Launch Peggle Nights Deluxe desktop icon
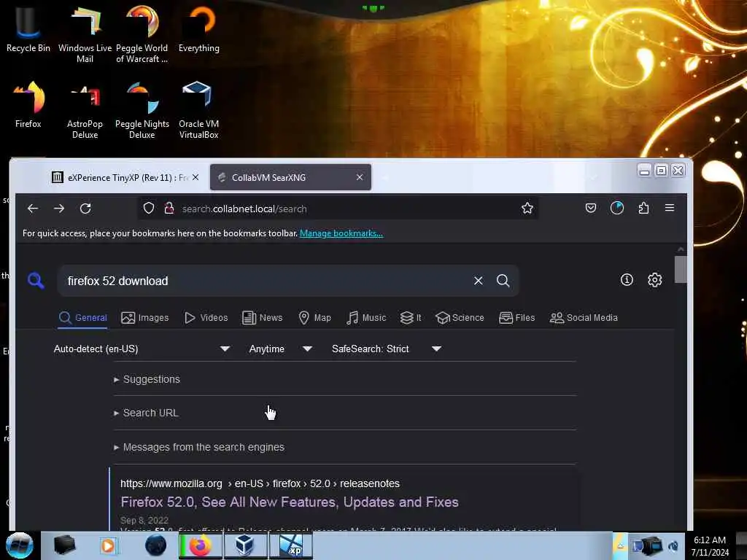Viewport: 747px width, 560px height. 142,109
